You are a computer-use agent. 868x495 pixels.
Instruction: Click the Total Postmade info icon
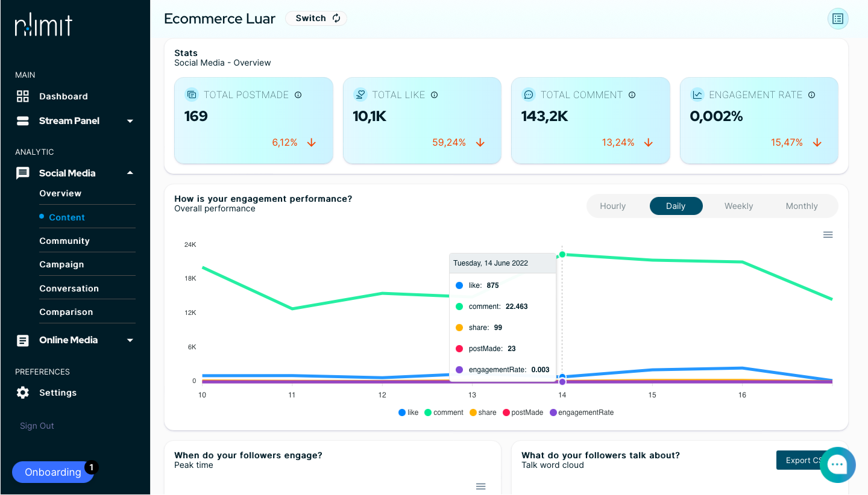coord(298,95)
